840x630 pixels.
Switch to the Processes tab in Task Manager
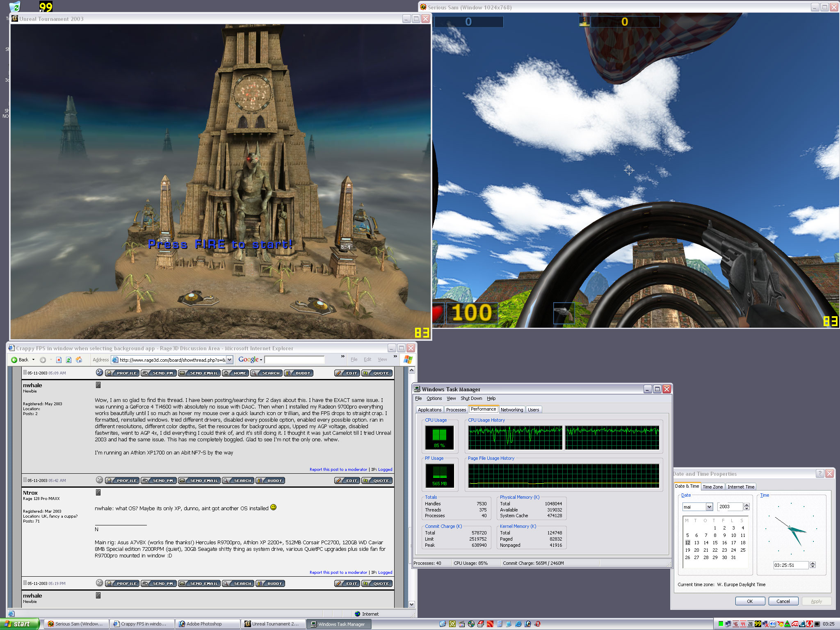coord(456,410)
